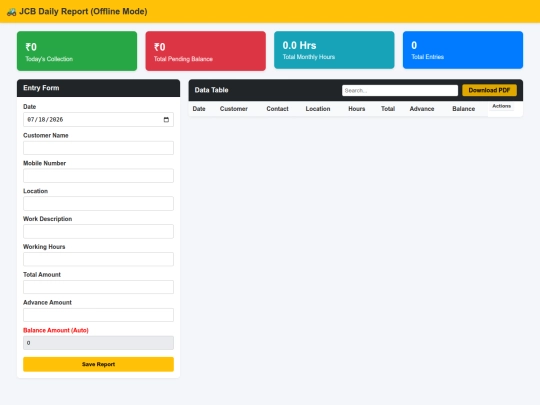Image resolution: width=540 pixels, height=405 pixels.
Task: Click the Working Hours input
Action: 98,259
